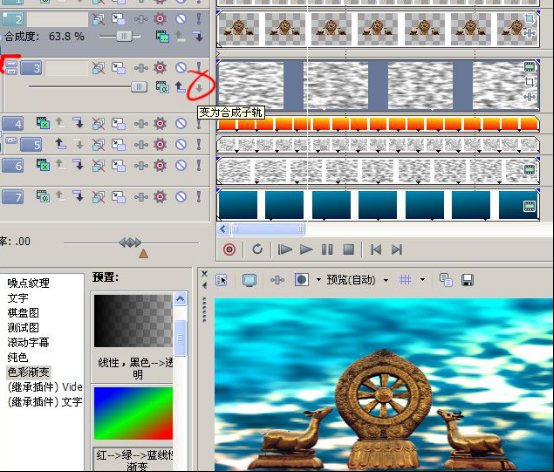The image size is (554, 472).
Task: Solo track 2 with exclamation icon
Action: pos(199,18)
